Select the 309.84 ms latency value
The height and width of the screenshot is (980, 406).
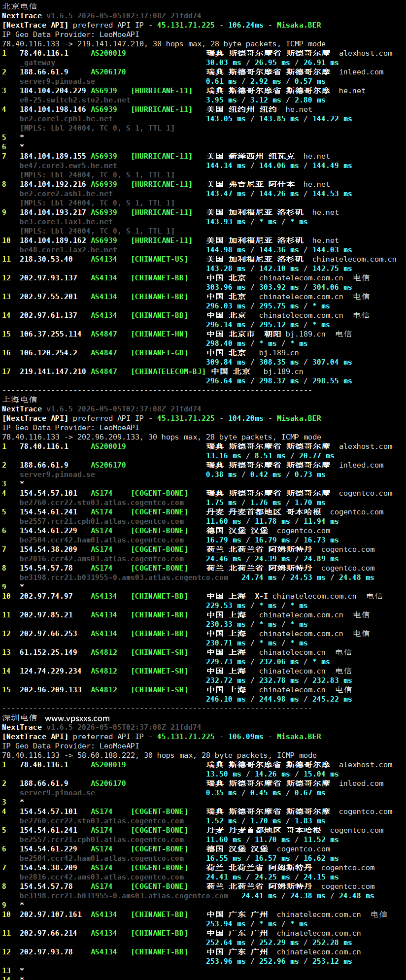pos(226,362)
